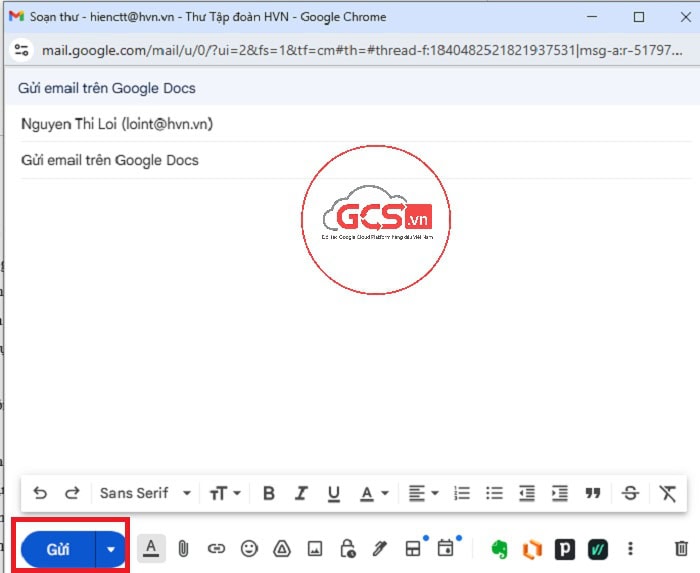Click the green slash extension icon
Viewport: 700px width, 573px height.
point(598,549)
